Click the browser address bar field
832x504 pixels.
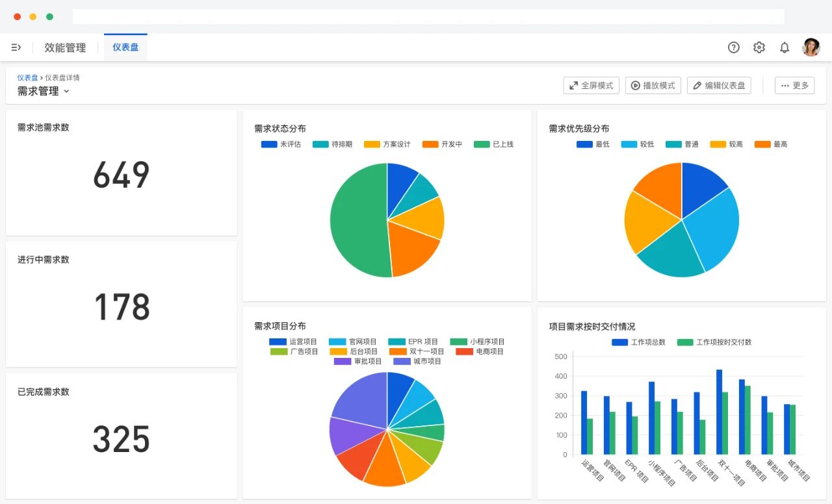tap(428, 17)
